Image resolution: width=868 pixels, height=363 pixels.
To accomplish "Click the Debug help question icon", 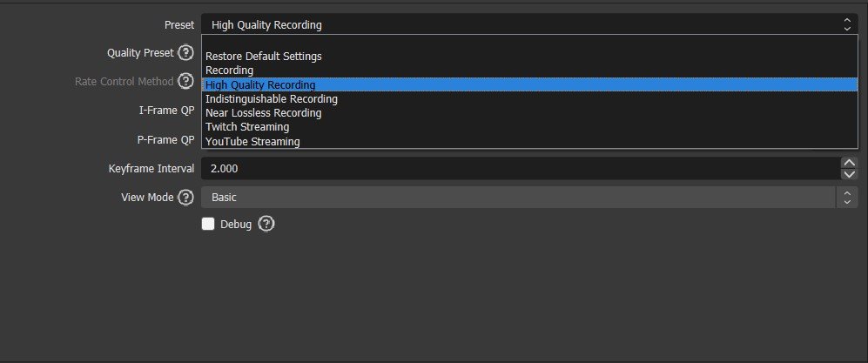I will [x=266, y=225].
